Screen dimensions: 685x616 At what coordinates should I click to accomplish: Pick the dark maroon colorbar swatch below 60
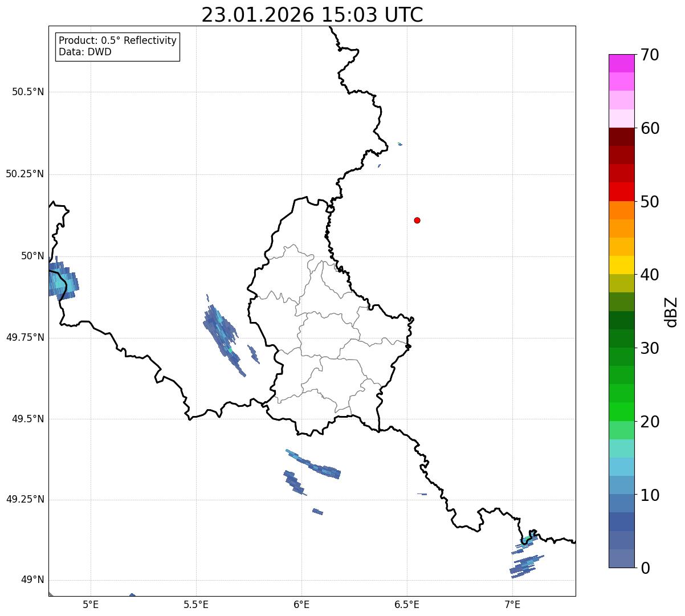tap(621, 137)
